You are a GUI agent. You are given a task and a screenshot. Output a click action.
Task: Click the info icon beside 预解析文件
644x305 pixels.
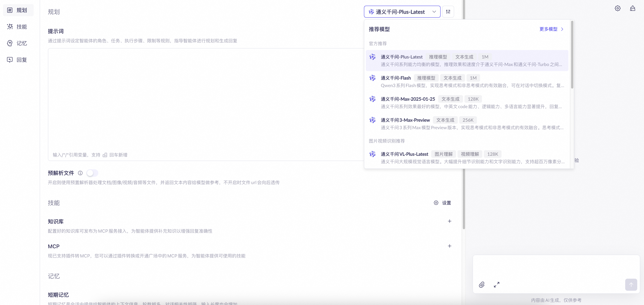[x=80, y=173]
